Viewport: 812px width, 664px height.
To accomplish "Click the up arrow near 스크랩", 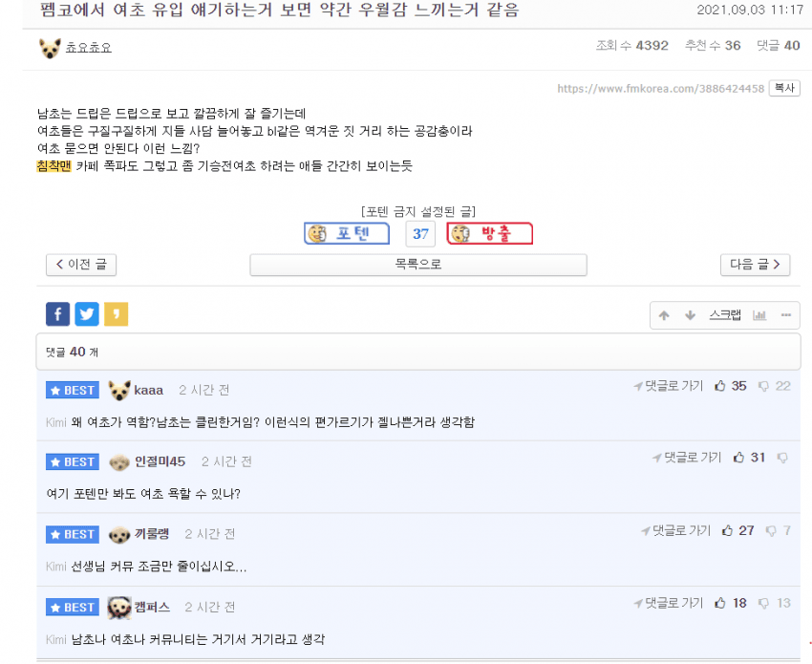I will tap(664, 315).
